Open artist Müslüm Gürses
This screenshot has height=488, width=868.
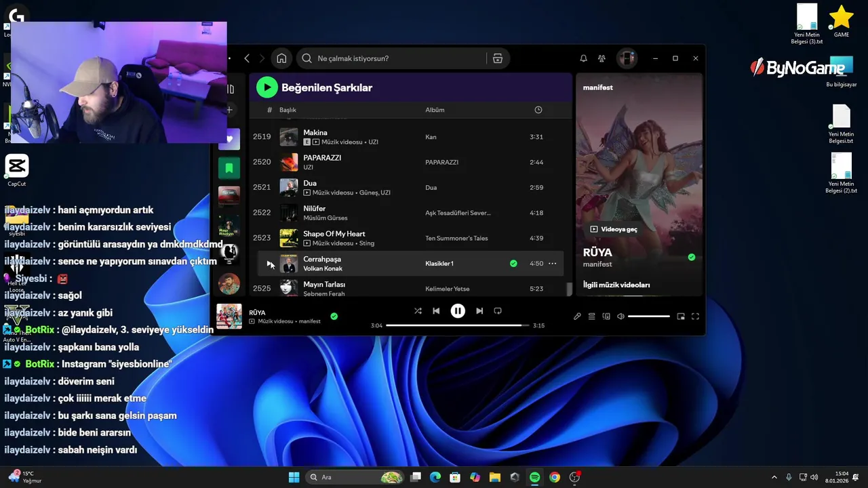[325, 218]
